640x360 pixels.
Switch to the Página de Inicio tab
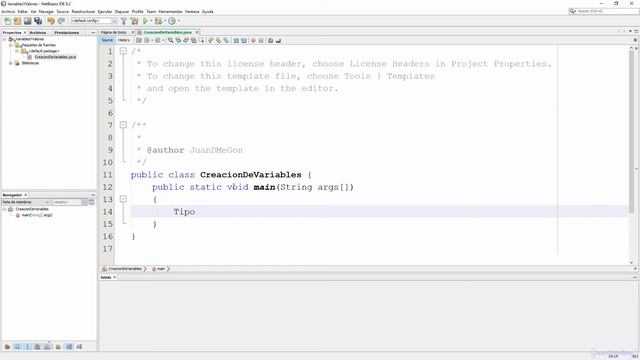pyautogui.click(x=113, y=32)
